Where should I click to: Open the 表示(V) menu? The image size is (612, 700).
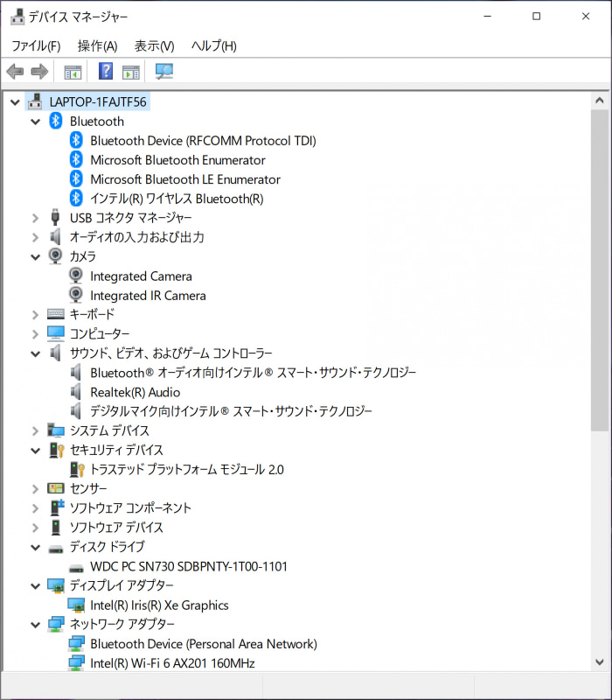tap(155, 46)
